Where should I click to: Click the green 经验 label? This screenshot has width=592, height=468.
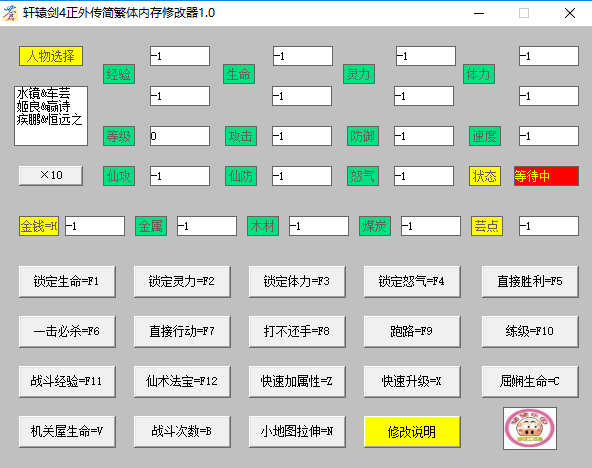pos(119,74)
